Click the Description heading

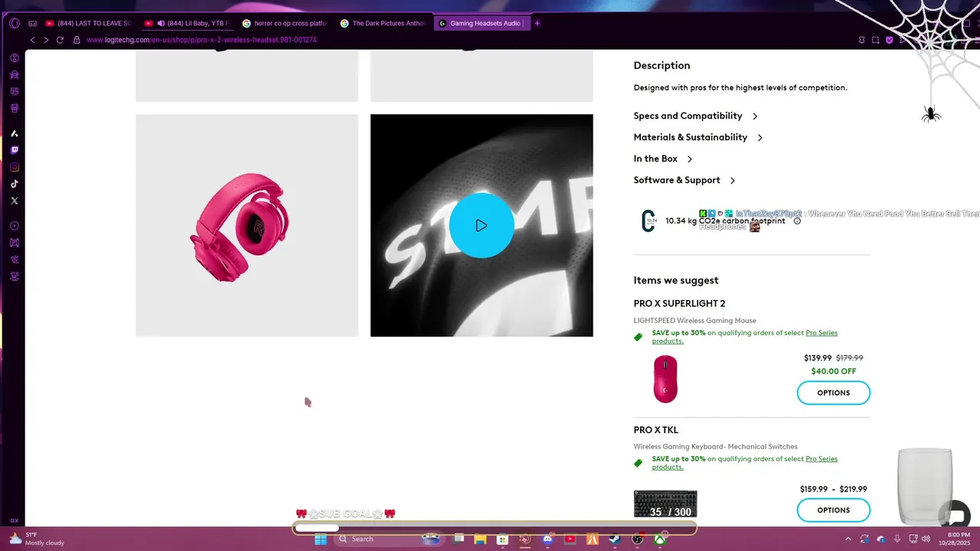pos(661,65)
